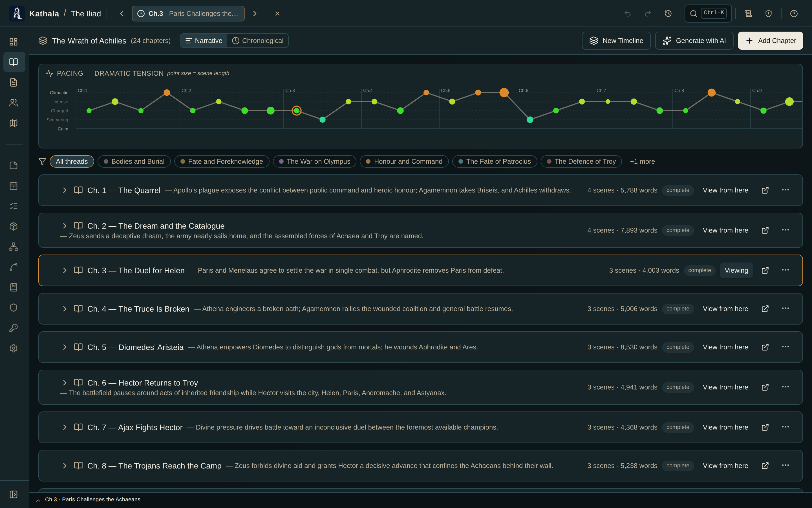This screenshot has width=812, height=508.
Task: Open more options for Ch. 7 row
Action: pos(785,427)
